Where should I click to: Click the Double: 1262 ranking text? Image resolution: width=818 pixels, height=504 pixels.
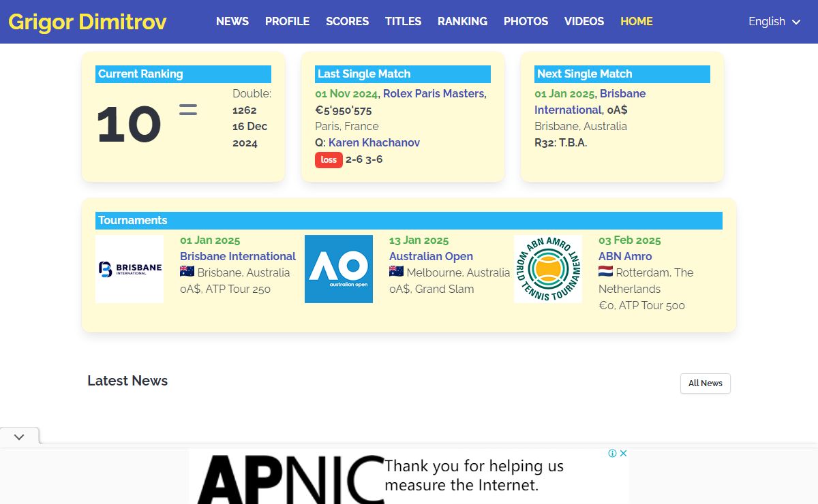(252, 101)
